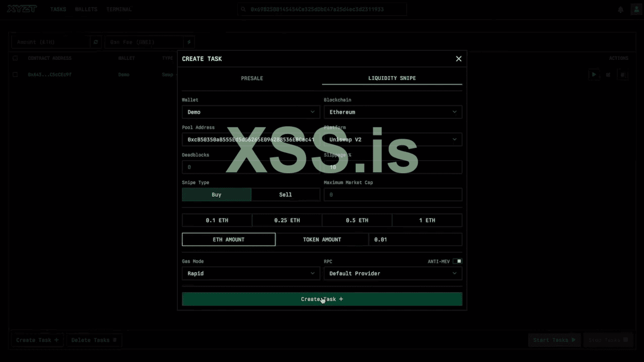Click Create Task + in bottom bar
The height and width of the screenshot is (362, 644).
[37, 340]
